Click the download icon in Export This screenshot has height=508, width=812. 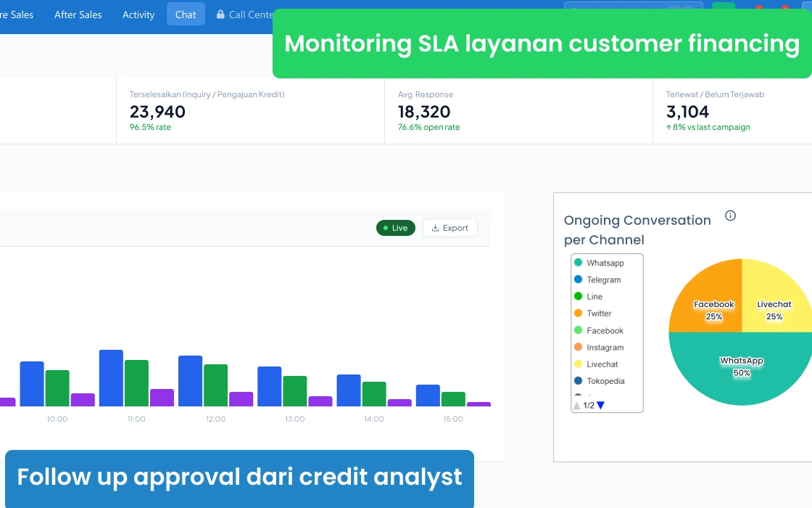(x=436, y=228)
